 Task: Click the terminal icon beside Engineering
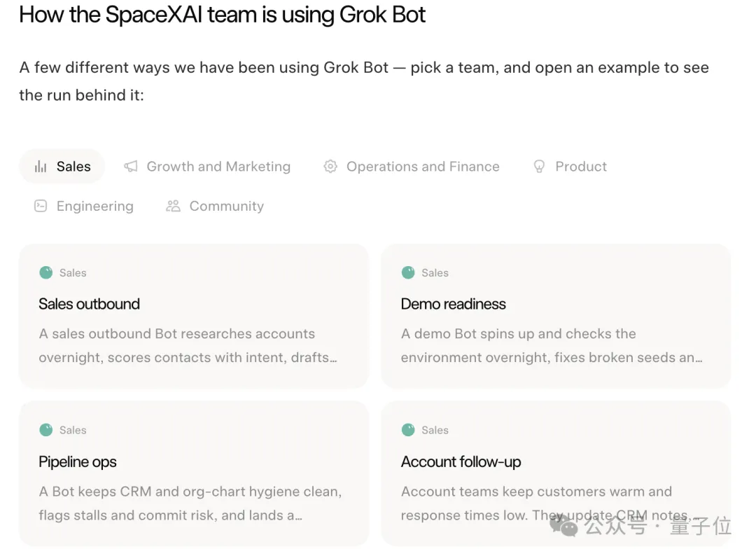tap(41, 206)
